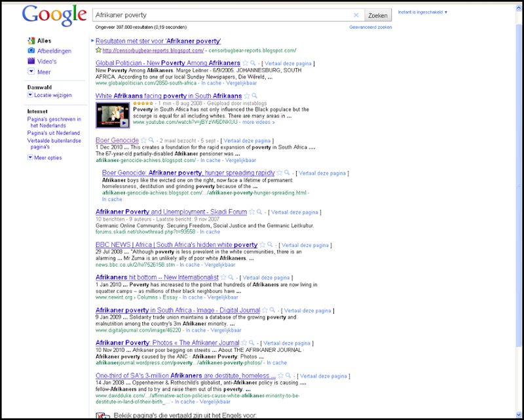Viewport: 524px width, 420px height.
Task: Open In cache for digitaljournal.com result
Action: pyautogui.click(x=195, y=330)
